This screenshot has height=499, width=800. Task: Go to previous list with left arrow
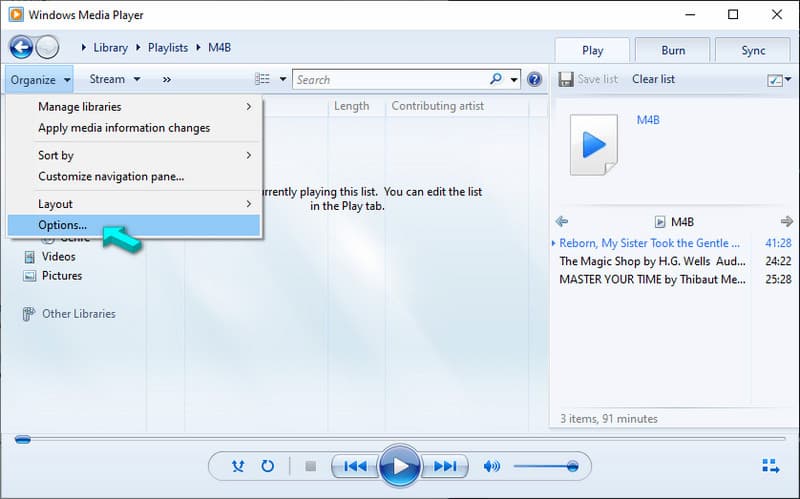562,221
